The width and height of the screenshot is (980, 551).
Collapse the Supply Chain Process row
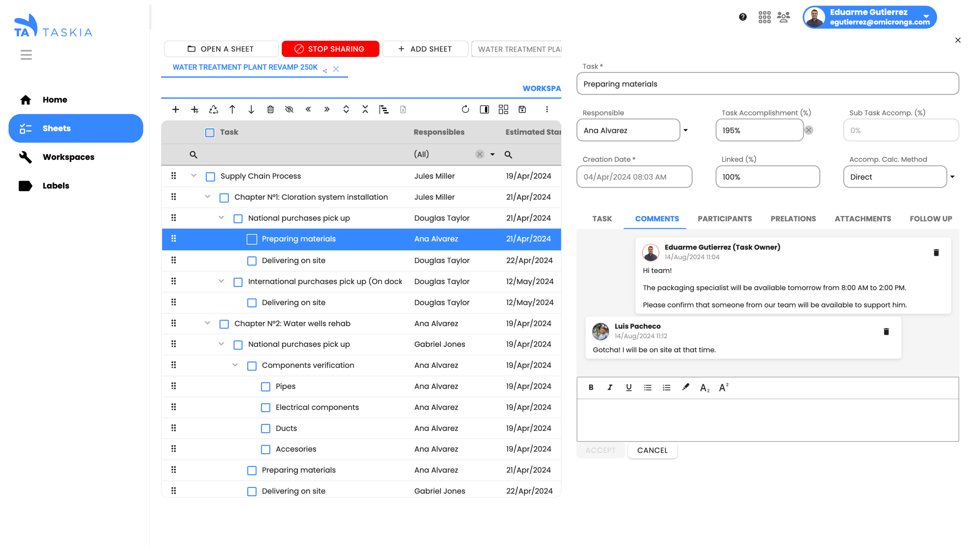pyautogui.click(x=194, y=176)
